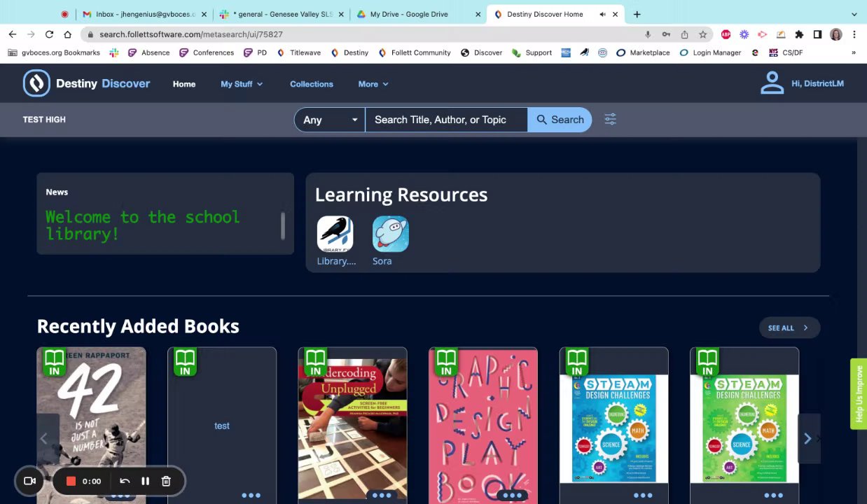Viewport: 867px width, 504px height.
Task: Open the Absence bookmark
Action: [148, 52]
